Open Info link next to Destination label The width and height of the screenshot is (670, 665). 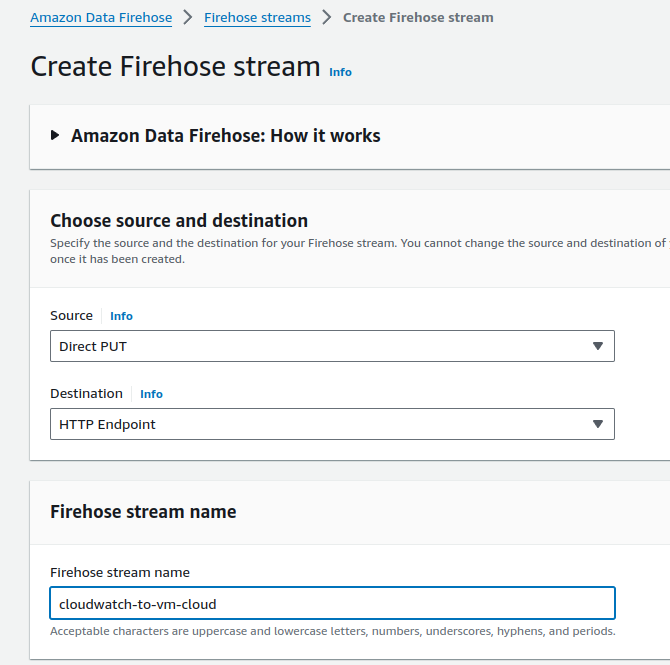point(151,394)
